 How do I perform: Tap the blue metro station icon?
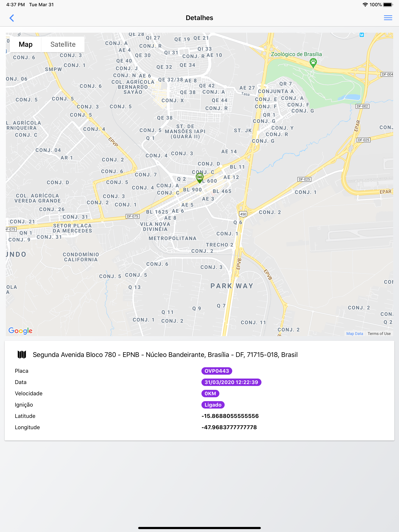361,35
